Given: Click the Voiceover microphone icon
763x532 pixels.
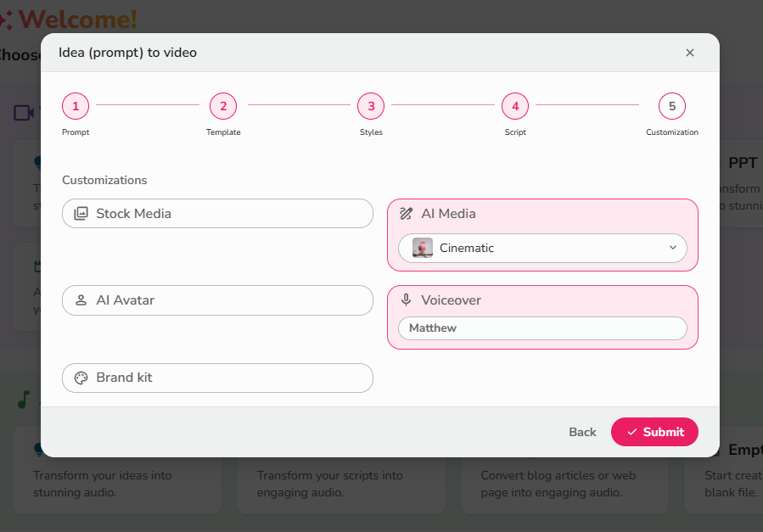Looking at the screenshot, I should click(407, 300).
